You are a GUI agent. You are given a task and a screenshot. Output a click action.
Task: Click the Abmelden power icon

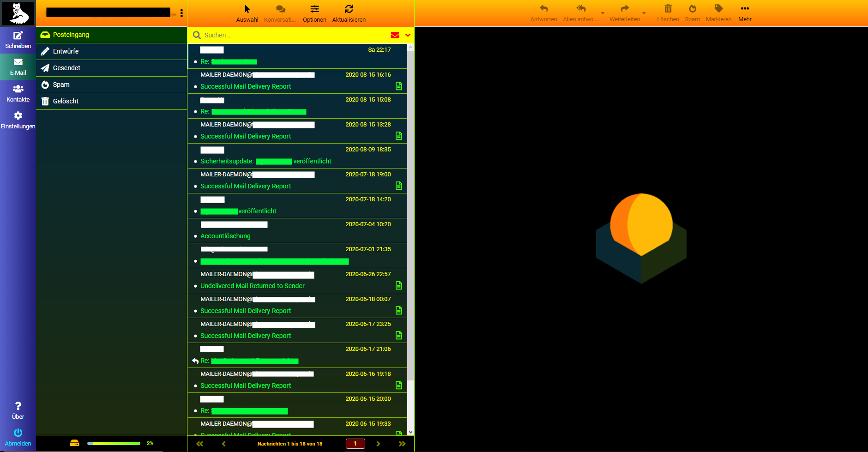click(x=18, y=433)
